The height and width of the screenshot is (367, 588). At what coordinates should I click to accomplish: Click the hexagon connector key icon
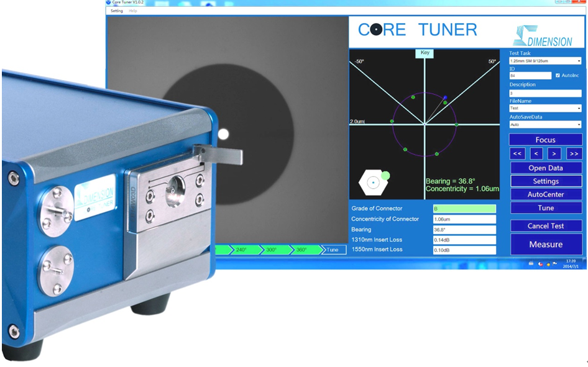pyautogui.click(x=373, y=183)
